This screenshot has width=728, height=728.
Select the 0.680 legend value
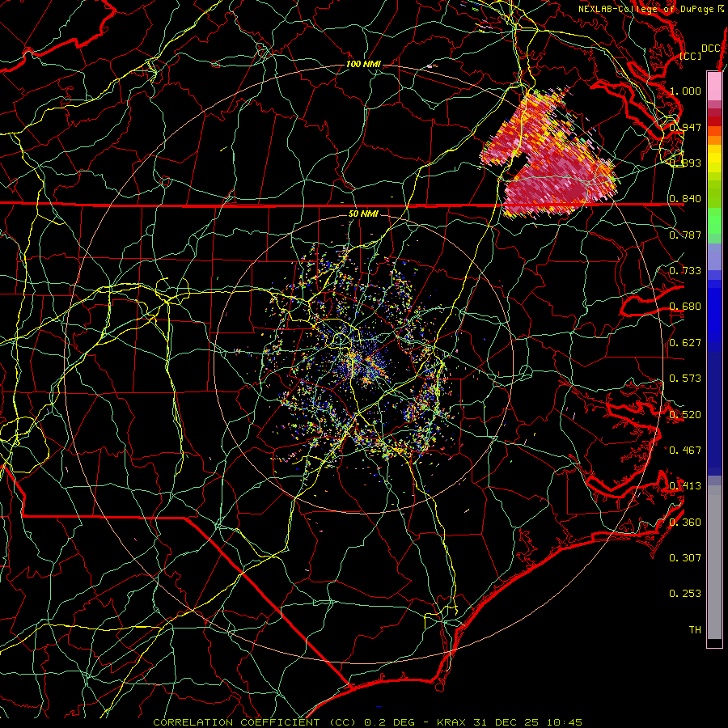click(x=685, y=307)
